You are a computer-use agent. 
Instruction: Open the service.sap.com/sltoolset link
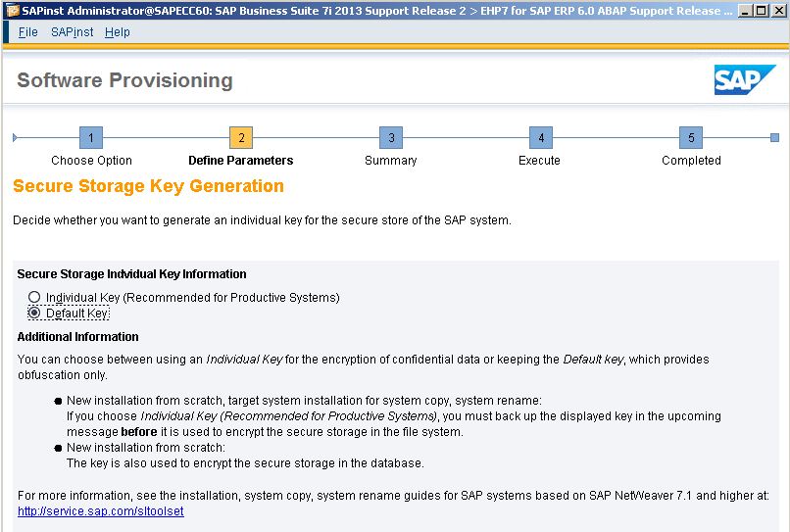[x=101, y=511]
